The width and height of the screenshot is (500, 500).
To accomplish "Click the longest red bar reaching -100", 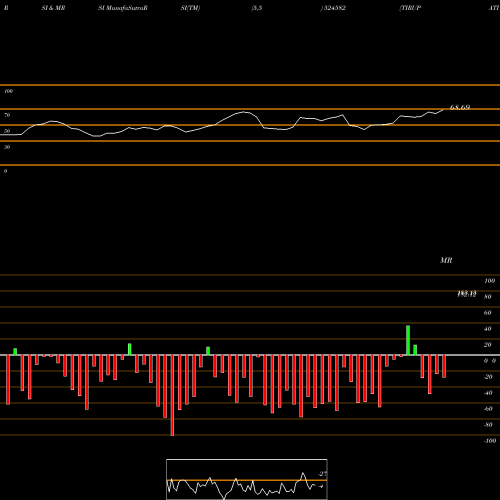I will [172, 395].
